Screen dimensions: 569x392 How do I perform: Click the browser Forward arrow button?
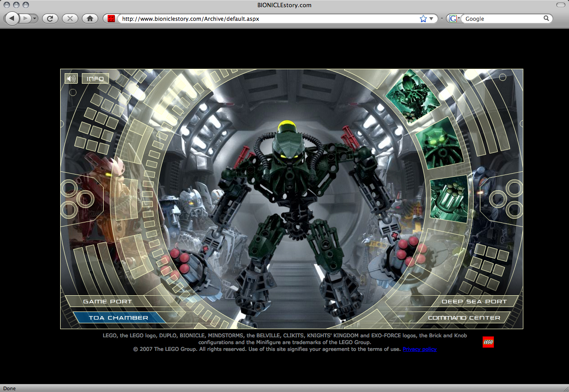pyautogui.click(x=25, y=19)
